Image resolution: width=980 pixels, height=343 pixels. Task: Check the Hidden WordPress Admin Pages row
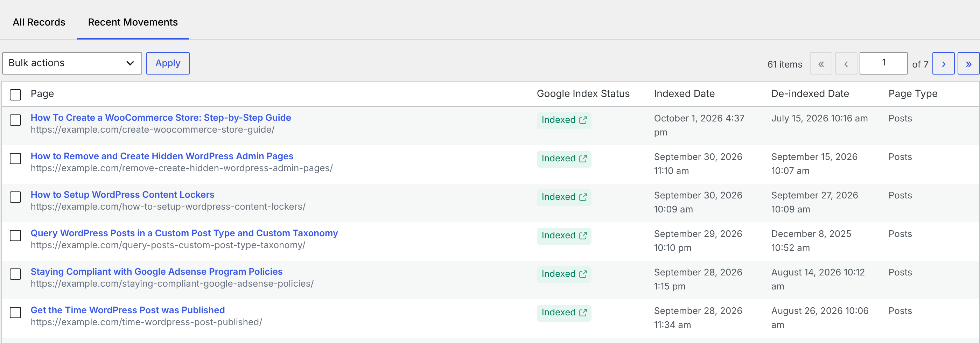tap(16, 159)
